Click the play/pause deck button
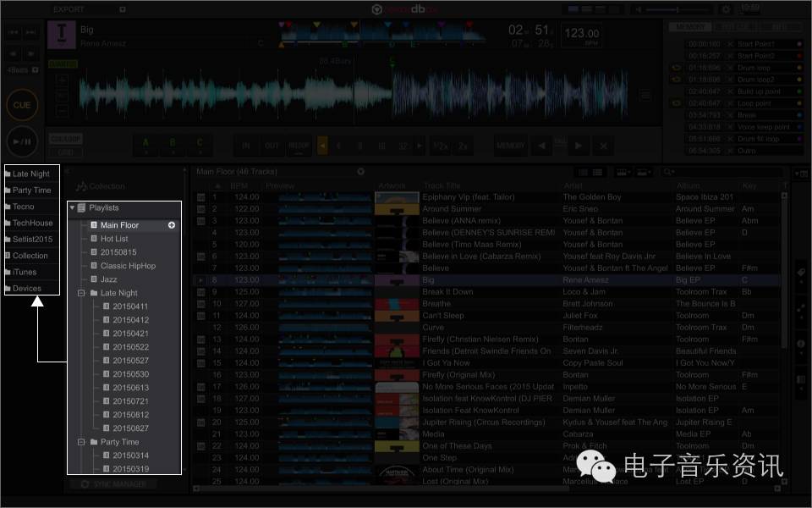Viewport: 812px width, 508px height. 22,141
